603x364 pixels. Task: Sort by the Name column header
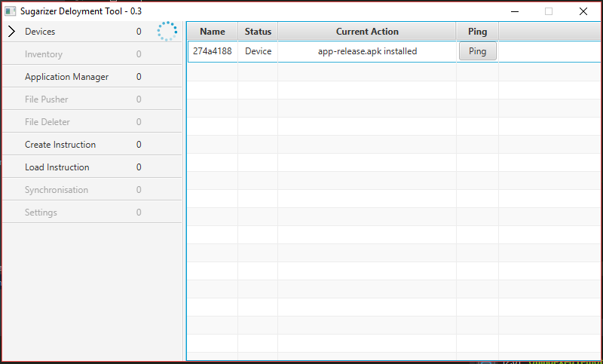[213, 32]
